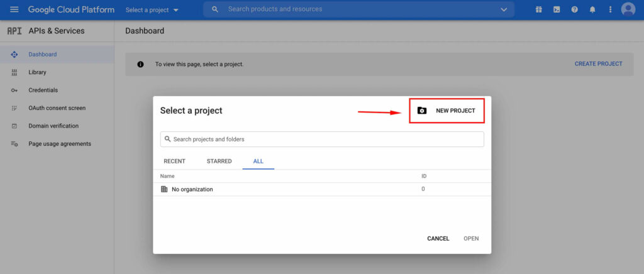Switch to the ALL tab

[258, 162]
